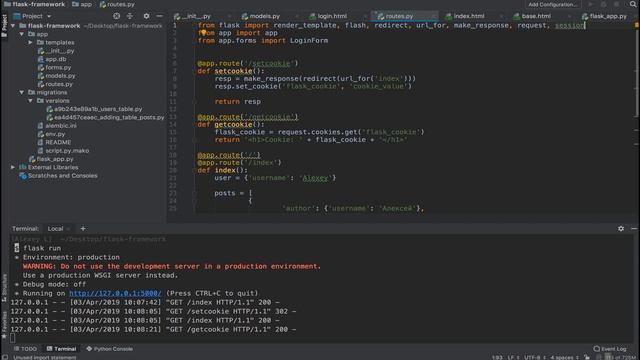Click the locate/scroll-from-source target icon
The height and width of the screenshot is (360, 640).
pos(117,16)
